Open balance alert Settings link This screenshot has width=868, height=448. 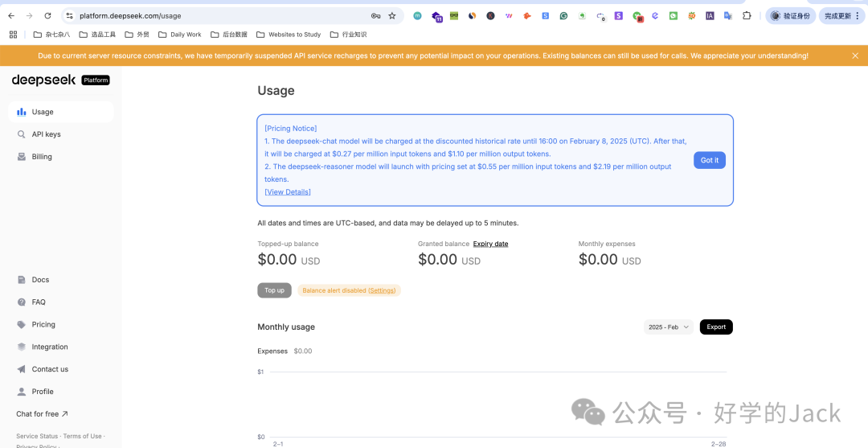click(383, 290)
